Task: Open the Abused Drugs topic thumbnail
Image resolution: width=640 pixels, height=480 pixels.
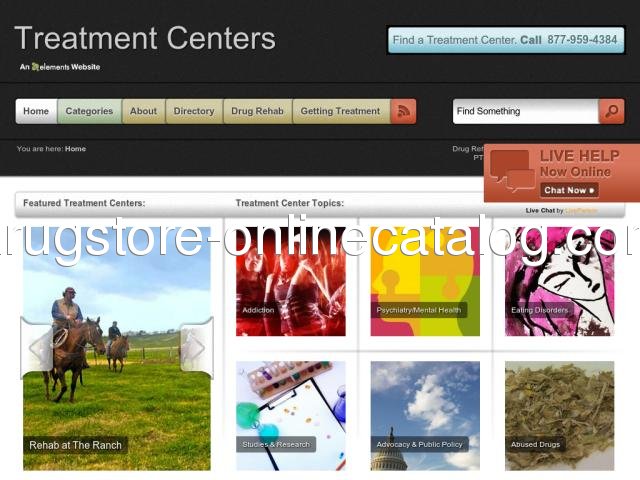Action: (x=560, y=416)
